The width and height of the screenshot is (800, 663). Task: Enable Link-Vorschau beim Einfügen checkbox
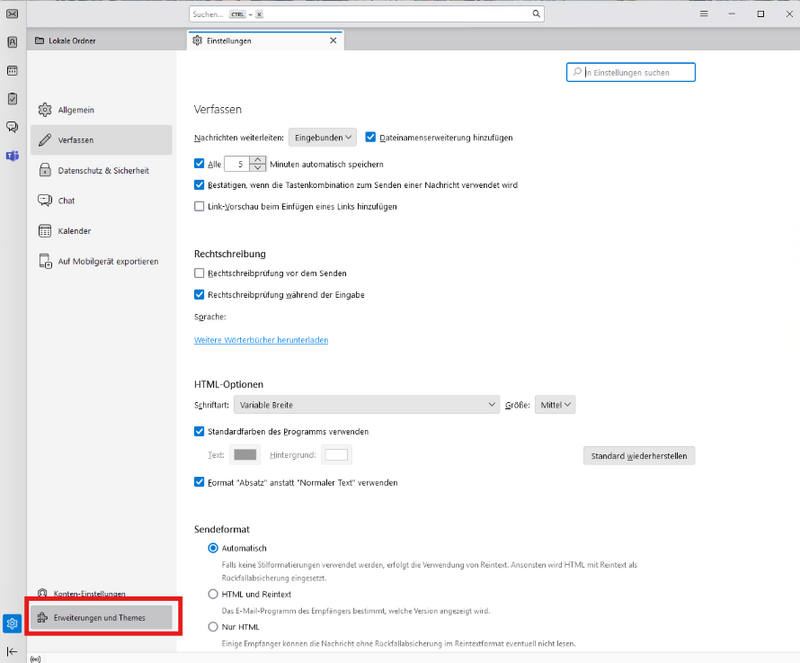tap(199, 206)
